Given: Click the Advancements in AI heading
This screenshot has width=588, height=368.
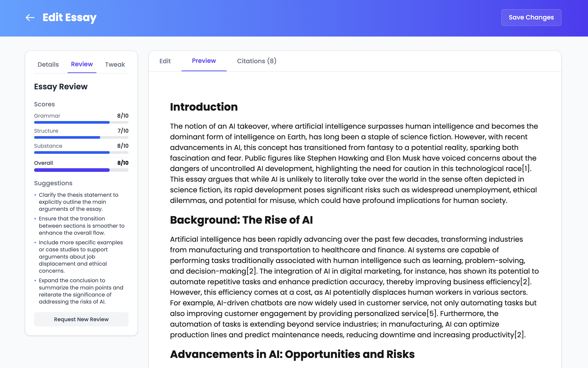Looking at the screenshot, I should [x=292, y=354].
